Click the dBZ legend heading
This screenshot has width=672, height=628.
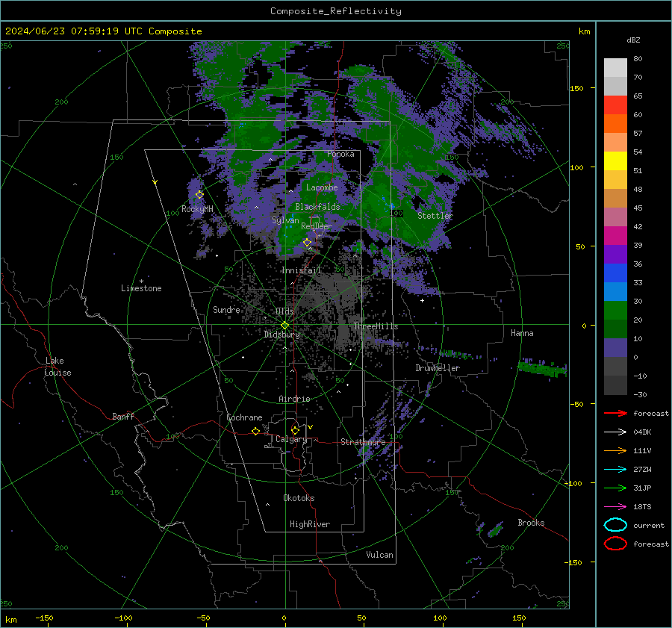point(633,40)
